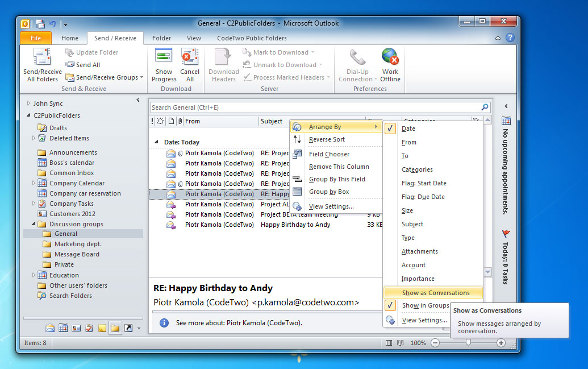Viewport: 588px width, 369px height.
Task: Adjust the zoom slider handle
Action: [x=468, y=342]
